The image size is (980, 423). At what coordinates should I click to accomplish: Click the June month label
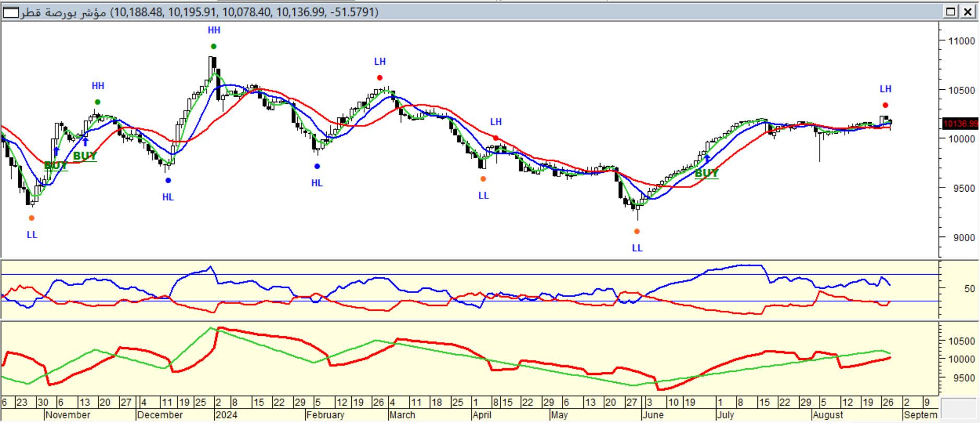click(653, 415)
